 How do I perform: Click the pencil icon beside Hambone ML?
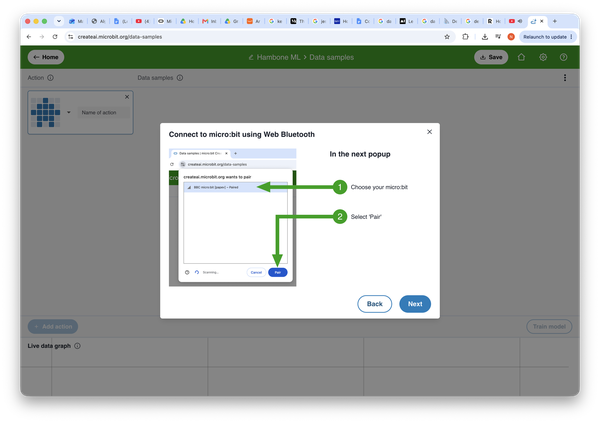pos(251,57)
